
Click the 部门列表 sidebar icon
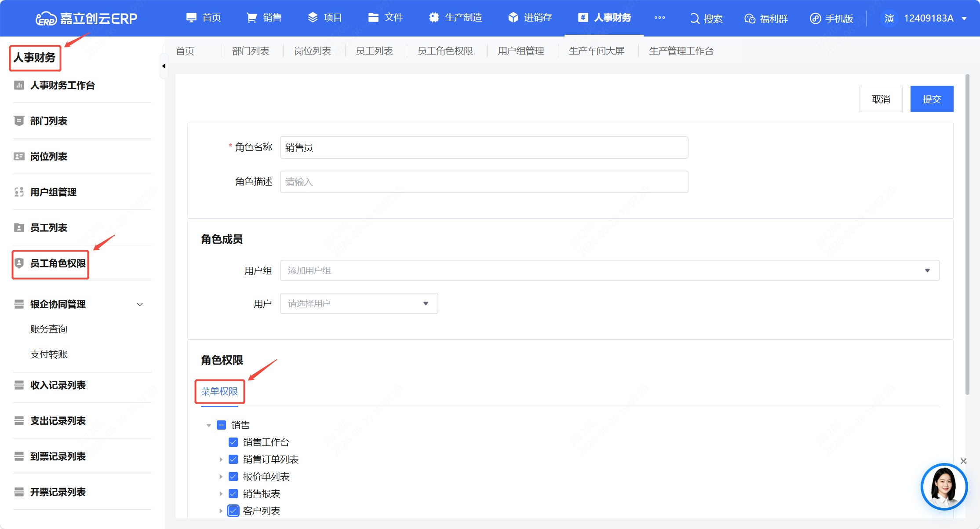coord(19,121)
